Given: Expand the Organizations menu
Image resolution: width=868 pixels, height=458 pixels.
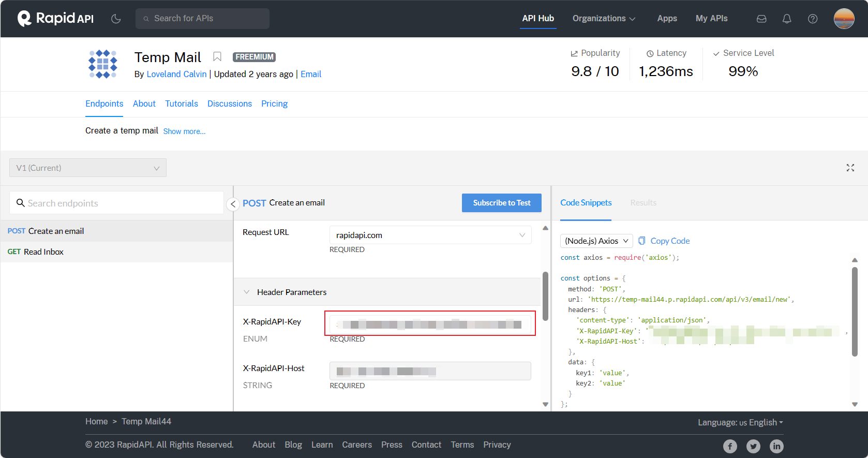Looking at the screenshot, I should (604, 18).
